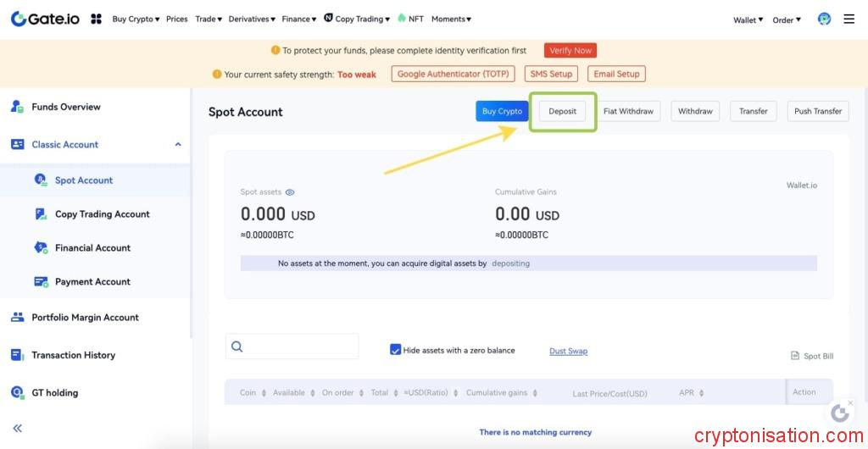The height and width of the screenshot is (449, 868).
Task: Open Copy Trading Account in sidebar
Action: point(102,214)
